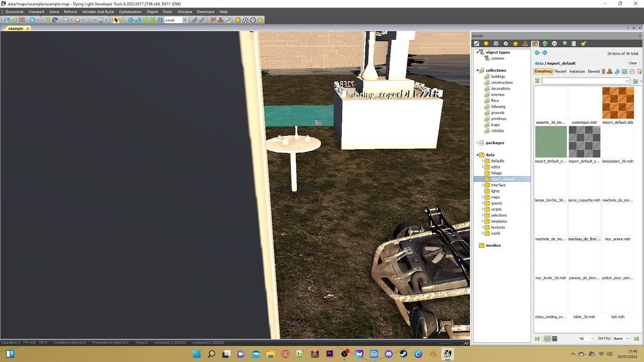Click the data breadcrumb link
644x362 pixels.
click(539, 63)
